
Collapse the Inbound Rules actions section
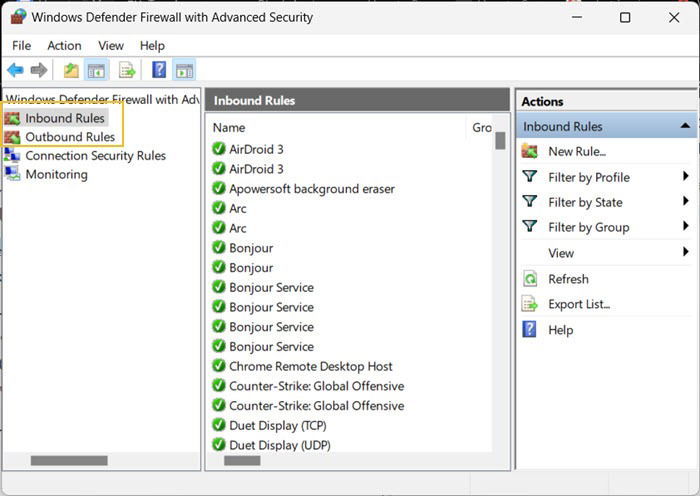coord(685,126)
